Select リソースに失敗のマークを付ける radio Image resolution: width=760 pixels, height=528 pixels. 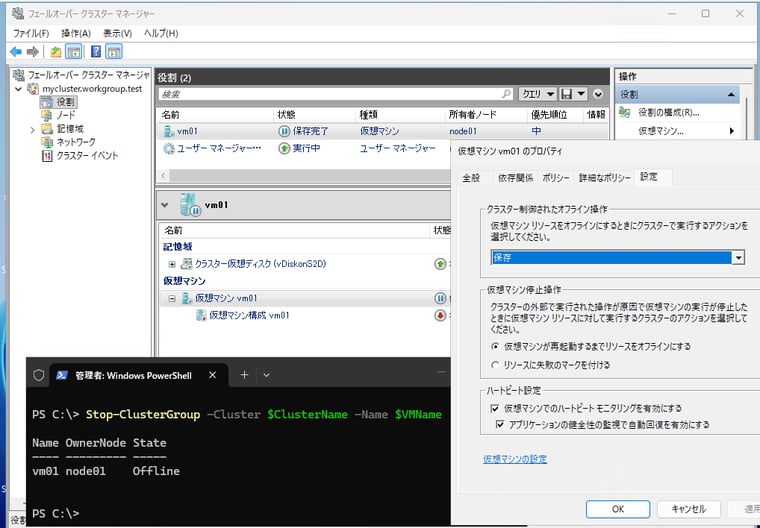(495, 365)
